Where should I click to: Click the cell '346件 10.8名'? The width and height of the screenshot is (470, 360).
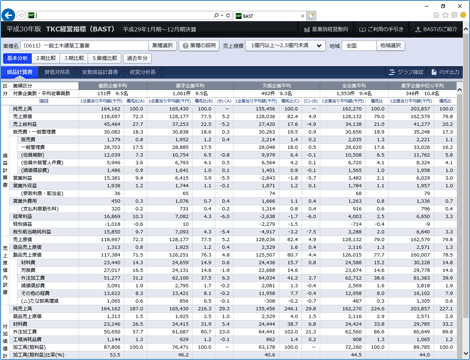(422, 93)
